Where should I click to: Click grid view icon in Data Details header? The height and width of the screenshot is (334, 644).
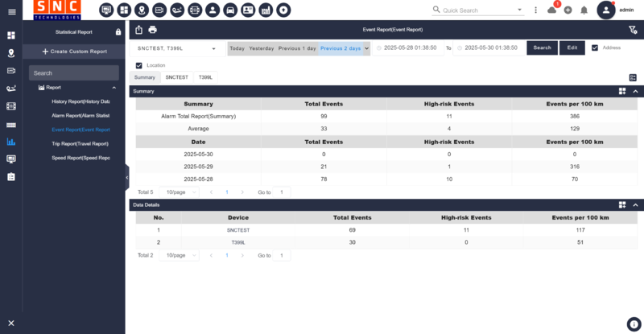tap(622, 204)
